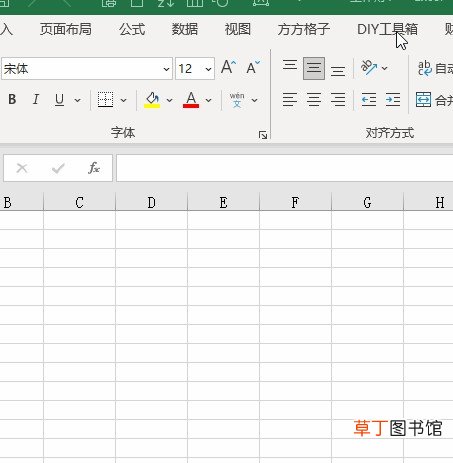
Task: Select column D header
Action: (151, 202)
